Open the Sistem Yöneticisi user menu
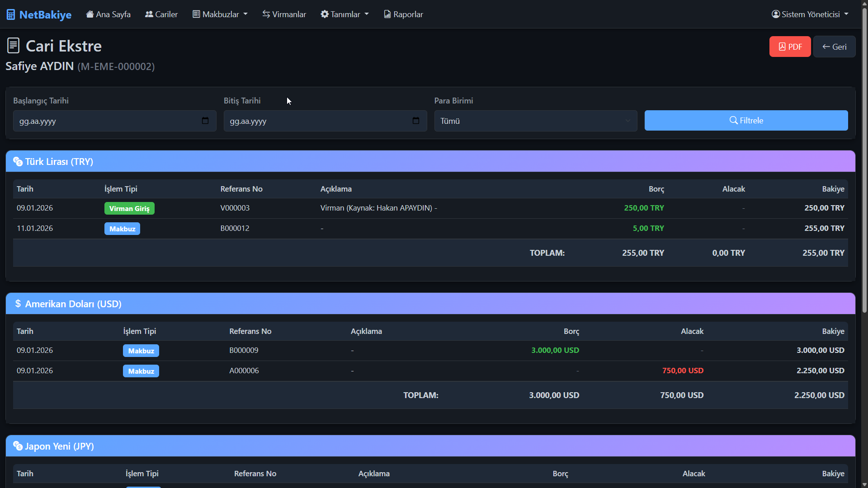868x488 pixels. [x=810, y=14]
